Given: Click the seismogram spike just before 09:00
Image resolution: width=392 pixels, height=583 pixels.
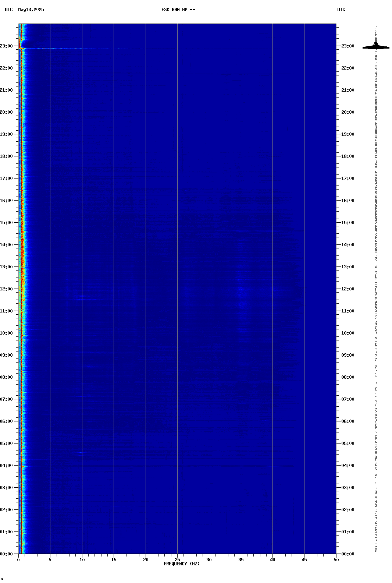Looking at the screenshot, I should point(378,361).
